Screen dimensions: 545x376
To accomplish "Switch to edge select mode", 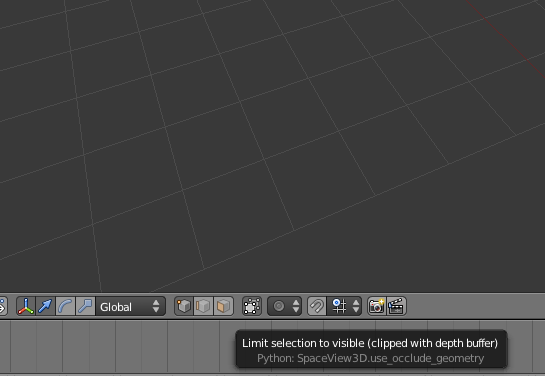I will pos(203,306).
